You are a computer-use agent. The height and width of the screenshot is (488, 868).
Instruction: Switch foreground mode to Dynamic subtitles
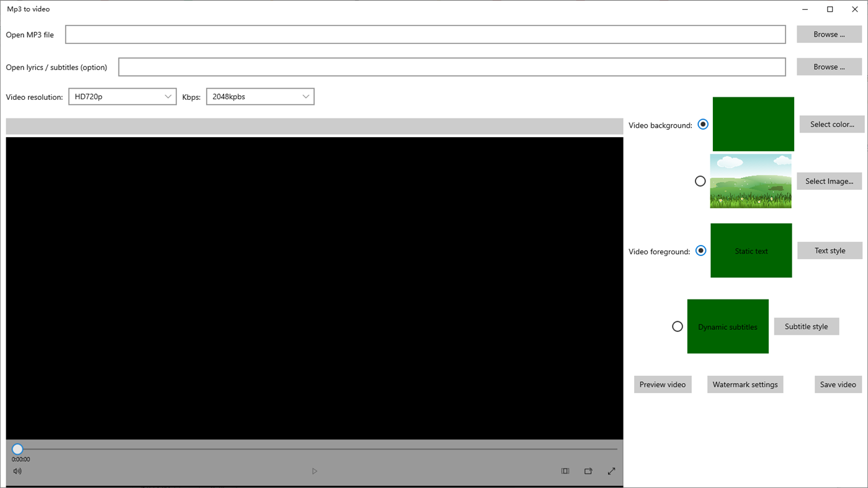coord(677,326)
